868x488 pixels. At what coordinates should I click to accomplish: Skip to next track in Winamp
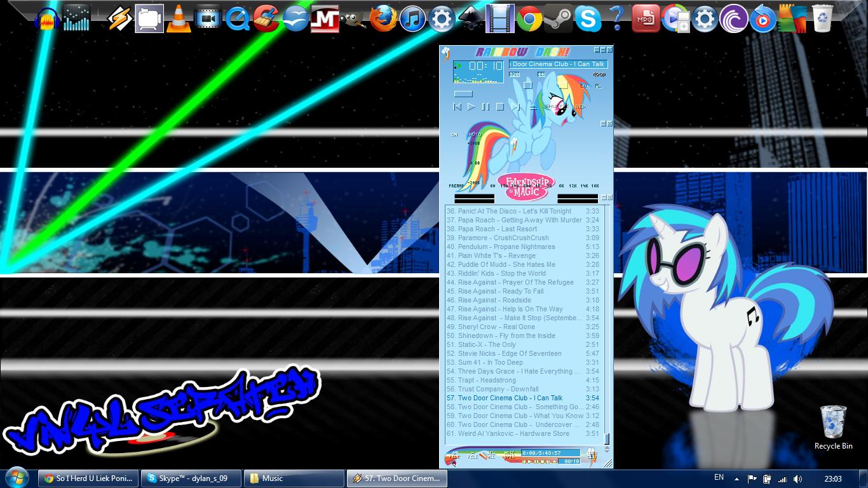[515, 107]
